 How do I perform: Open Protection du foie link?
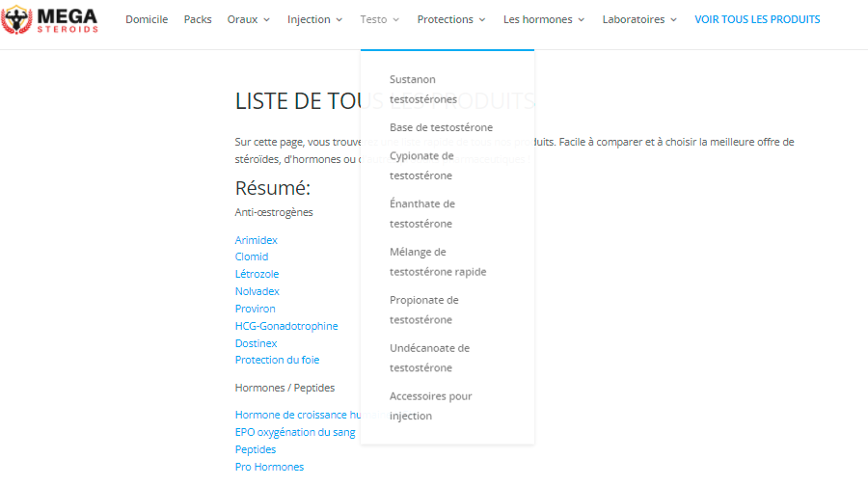click(x=277, y=360)
